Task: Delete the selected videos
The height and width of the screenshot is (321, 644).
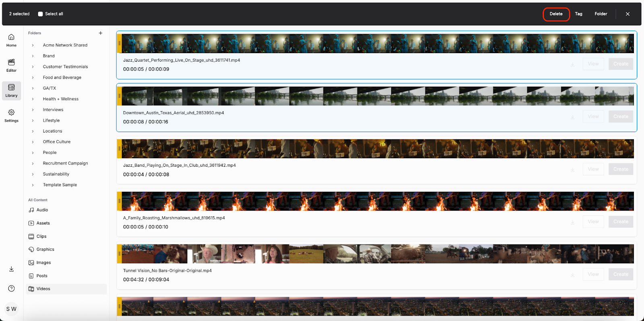Action: pos(556,14)
